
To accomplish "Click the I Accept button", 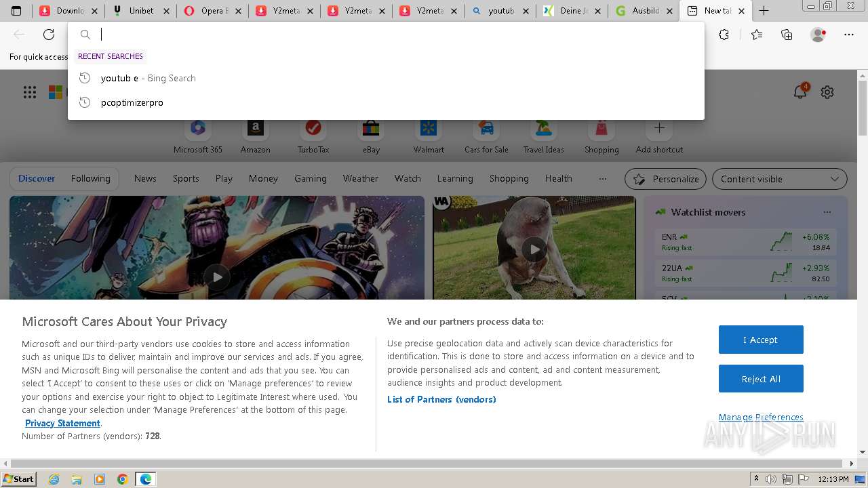I will pos(761,340).
